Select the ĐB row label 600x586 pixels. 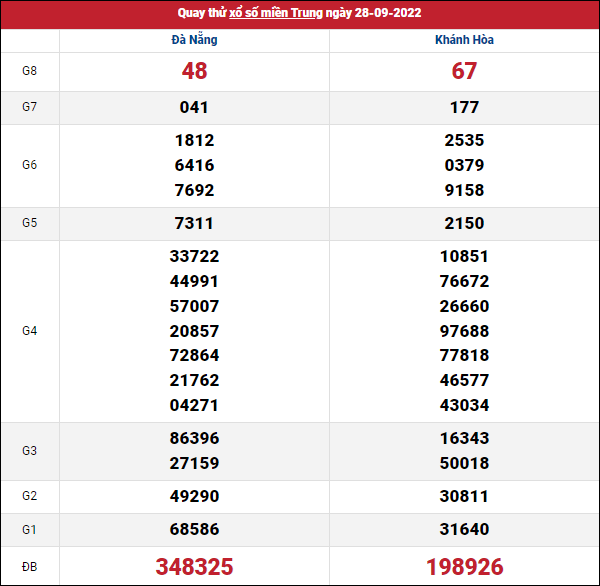(30, 567)
